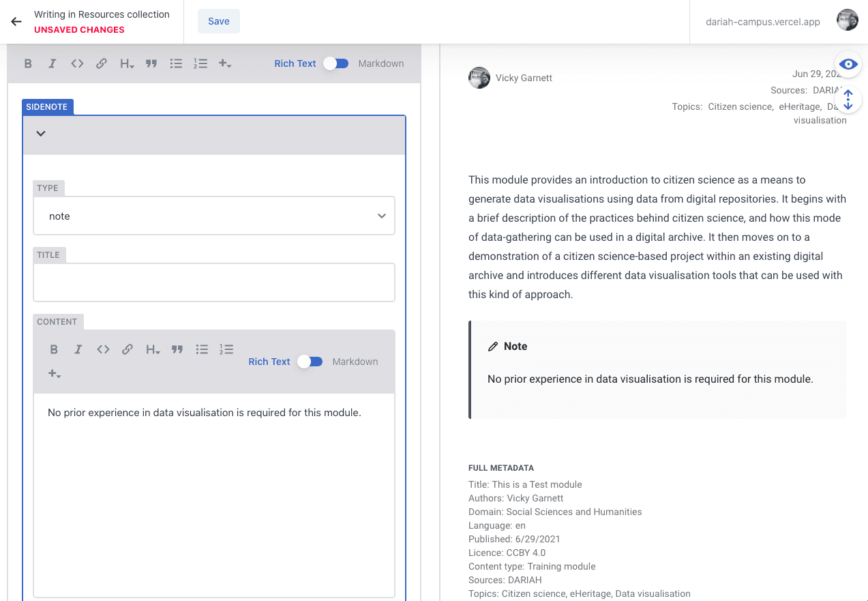
Task: Collapse the Sidenote block with chevron
Action: coord(41,134)
